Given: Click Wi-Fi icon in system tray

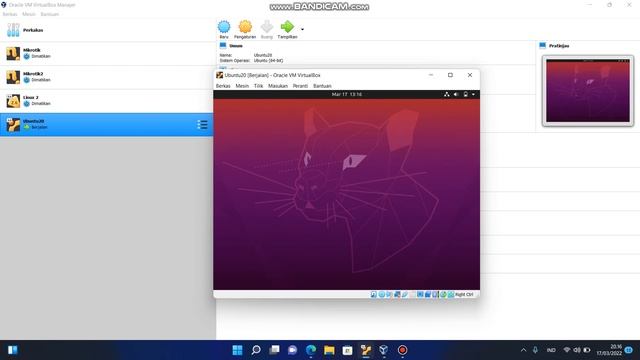Looking at the screenshot, I should 567,350.
